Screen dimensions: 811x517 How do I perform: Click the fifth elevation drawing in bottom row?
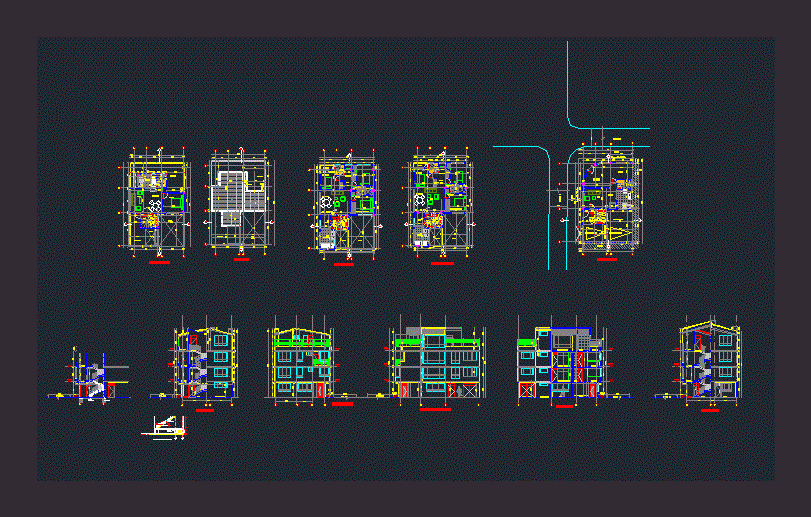coord(560,365)
